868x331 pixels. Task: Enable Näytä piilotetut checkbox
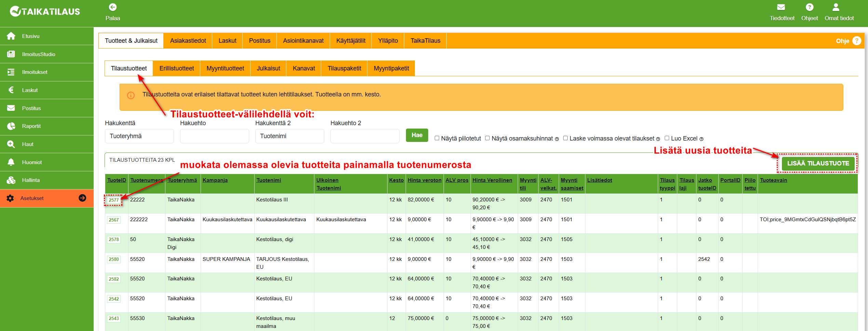pyautogui.click(x=437, y=138)
